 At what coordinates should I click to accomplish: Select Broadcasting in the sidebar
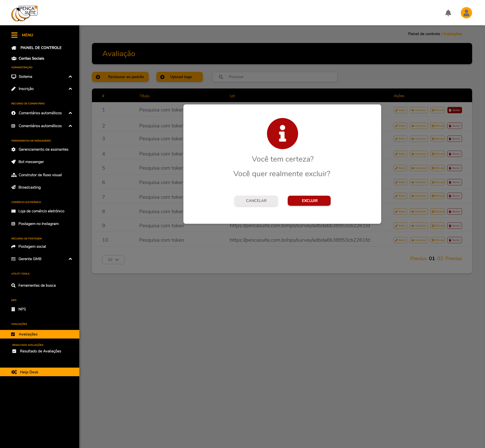[29, 187]
